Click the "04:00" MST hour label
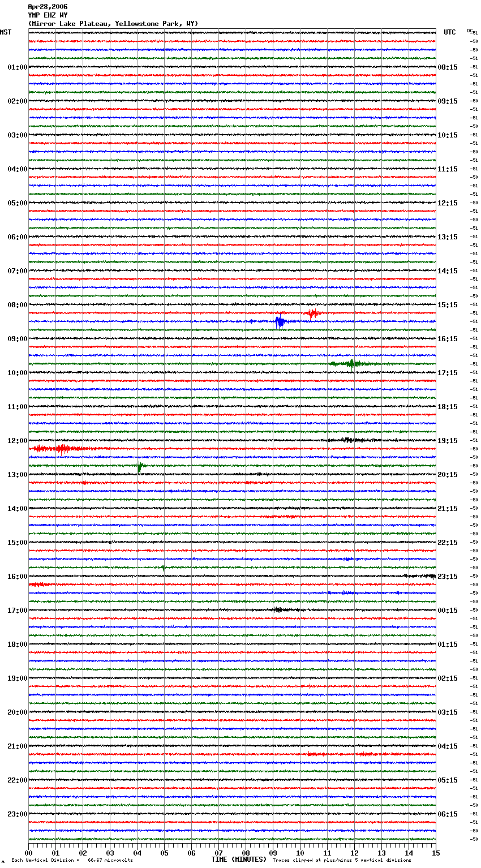This screenshot has width=481, height=868. click(18, 169)
